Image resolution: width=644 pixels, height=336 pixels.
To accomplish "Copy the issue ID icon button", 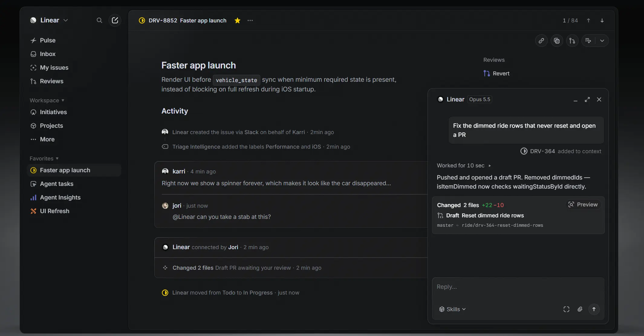I will pyautogui.click(x=557, y=41).
